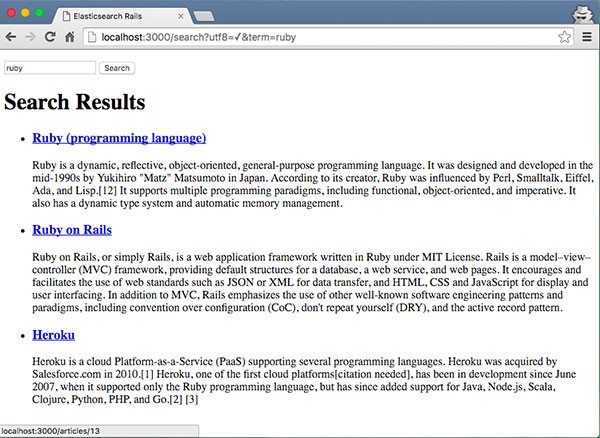Focus the localhost:3000 address bar

328,37
